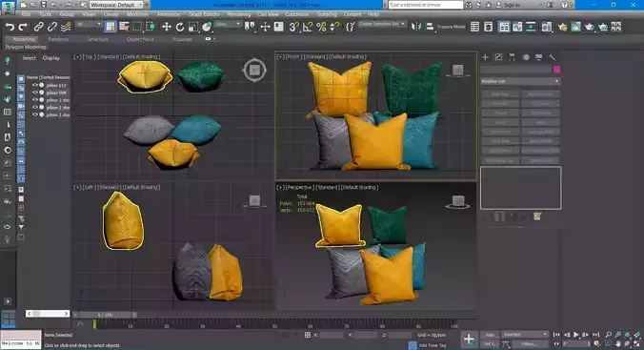The height and width of the screenshot is (350, 644).
Task: Toggle Spinner Snap
Action: pos(334,27)
